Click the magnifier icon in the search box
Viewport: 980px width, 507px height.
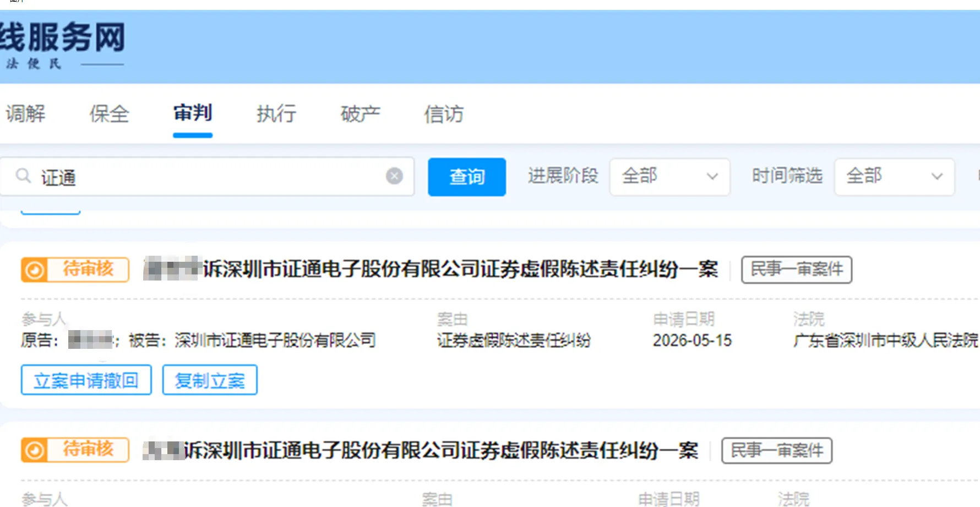[23, 176]
